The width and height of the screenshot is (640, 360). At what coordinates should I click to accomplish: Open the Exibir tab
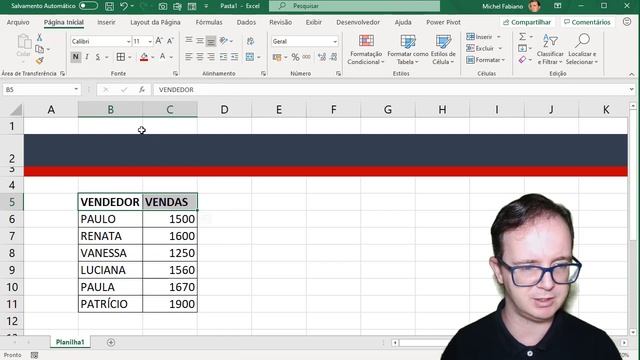click(313, 22)
